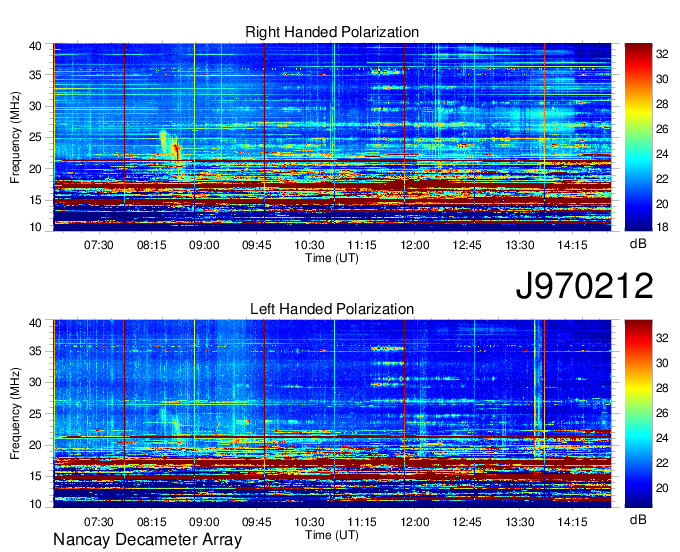Click 15 MHz tick on left-handed plot
Screen dimensions: 680x552
[35, 477]
